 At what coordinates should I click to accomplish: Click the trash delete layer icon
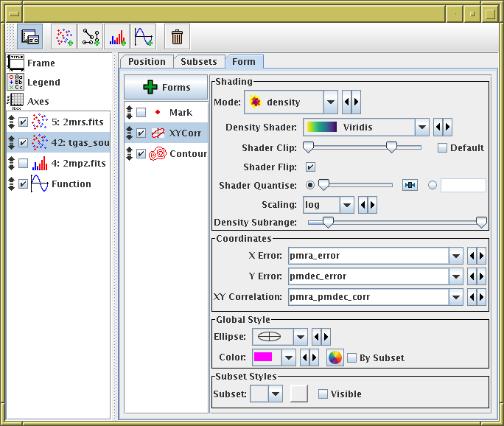177,36
